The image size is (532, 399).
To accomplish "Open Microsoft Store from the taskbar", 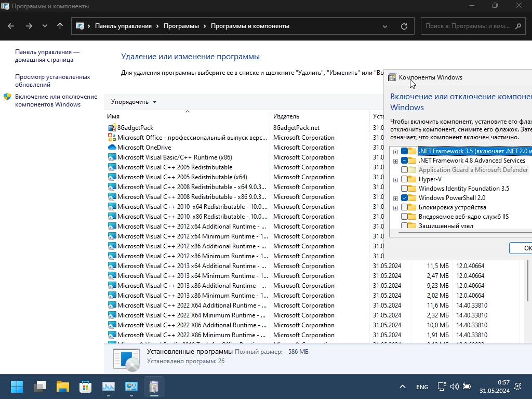I will (85, 387).
